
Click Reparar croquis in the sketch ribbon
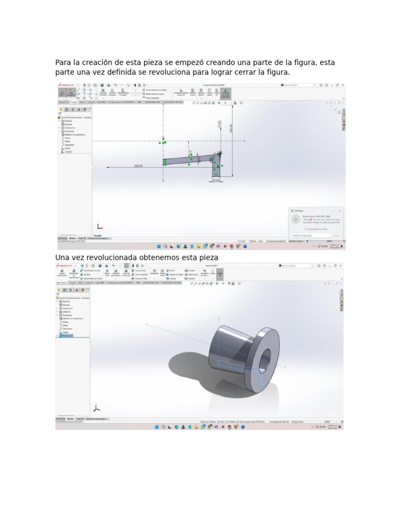tap(192, 91)
